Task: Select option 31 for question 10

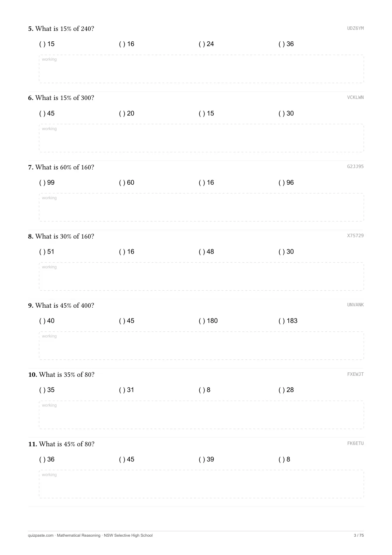Action: pyautogui.click(x=126, y=390)
